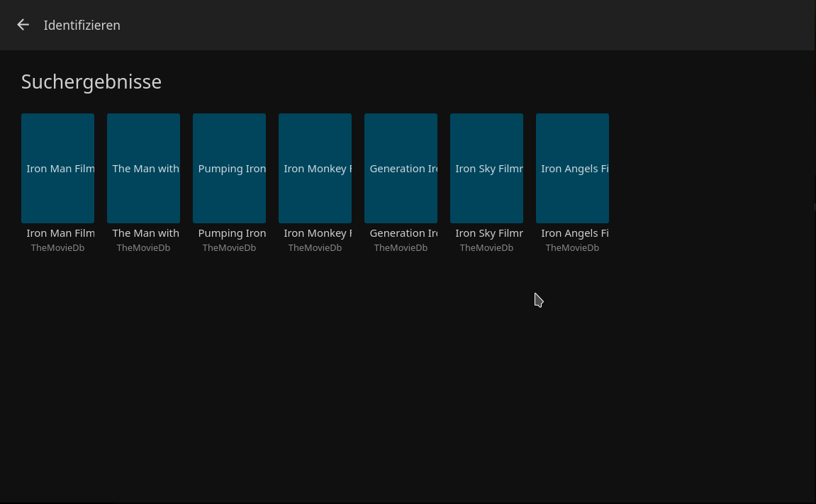Open Iron Monkey title text below poster
Image resolution: width=816 pixels, height=504 pixels.
pos(317,233)
